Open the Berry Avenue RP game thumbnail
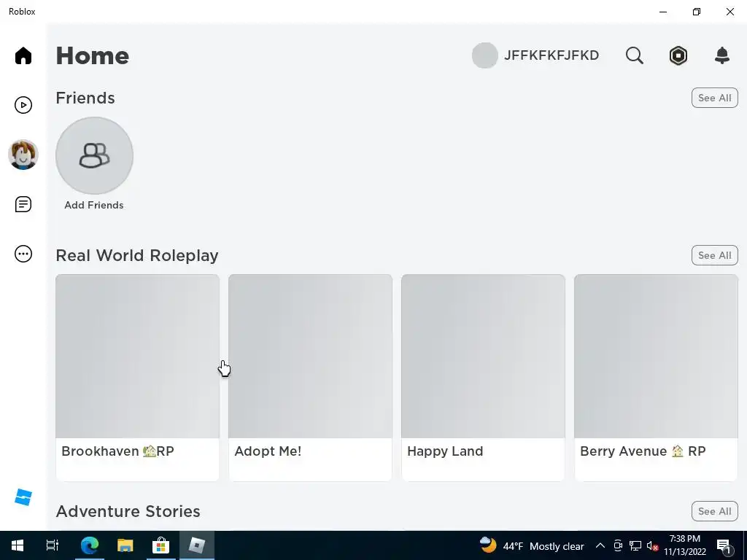Image resolution: width=747 pixels, height=560 pixels. 656,356
